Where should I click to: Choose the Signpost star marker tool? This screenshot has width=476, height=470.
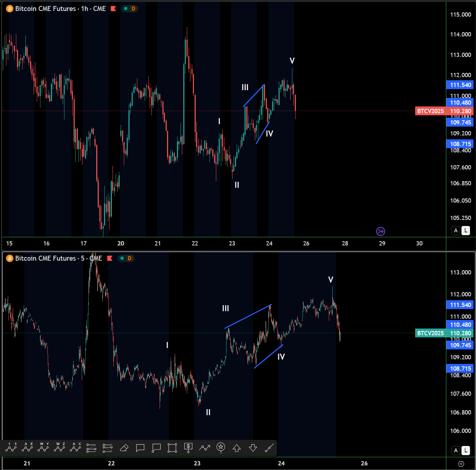point(221,448)
